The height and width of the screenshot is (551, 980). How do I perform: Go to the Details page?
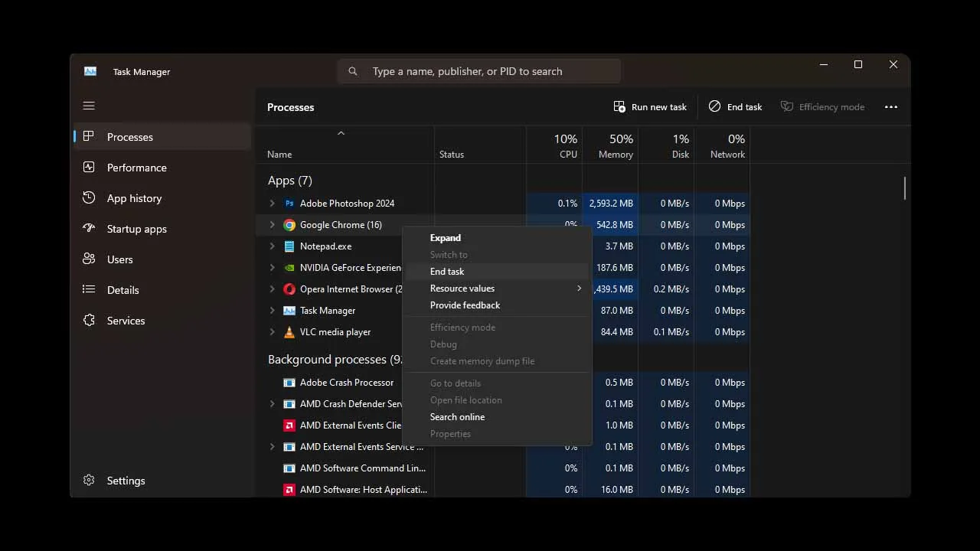click(x=162, y=290)
